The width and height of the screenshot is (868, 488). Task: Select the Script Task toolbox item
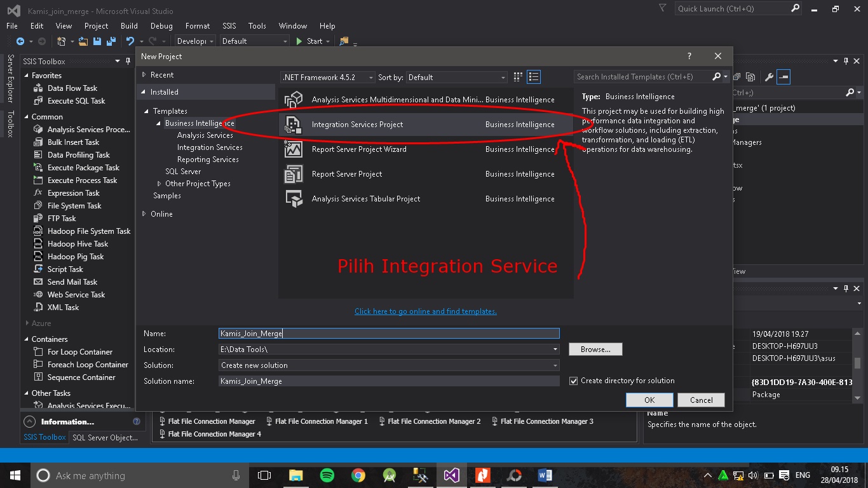click(65, 269)
